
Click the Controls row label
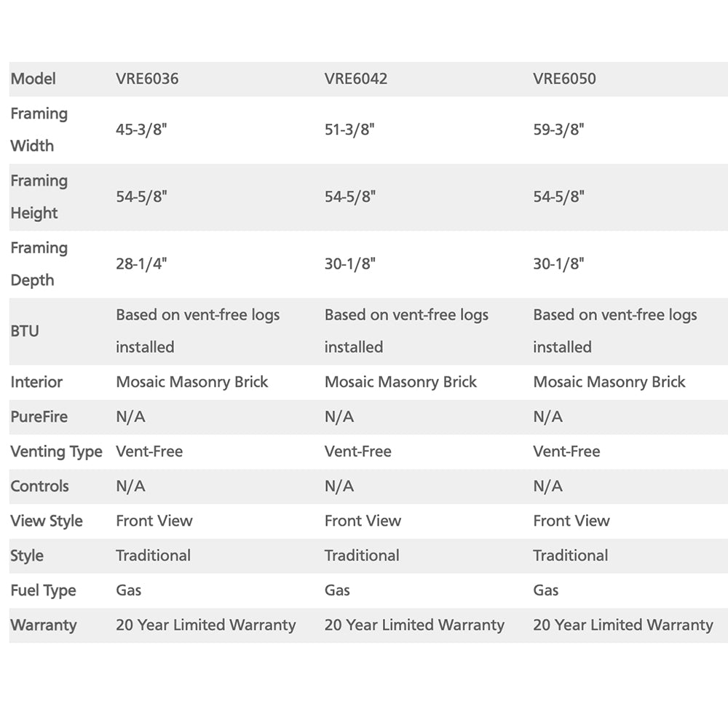point(39,486)
